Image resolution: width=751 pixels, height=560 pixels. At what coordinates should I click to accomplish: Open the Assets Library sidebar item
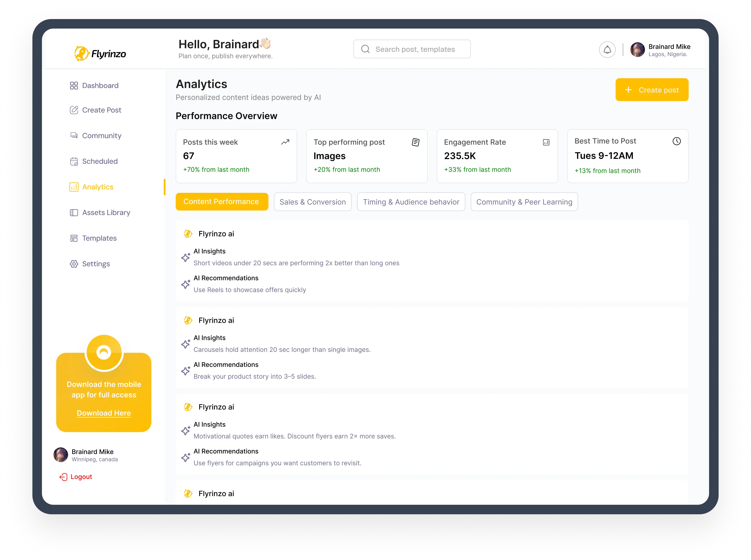pos(100,212)
